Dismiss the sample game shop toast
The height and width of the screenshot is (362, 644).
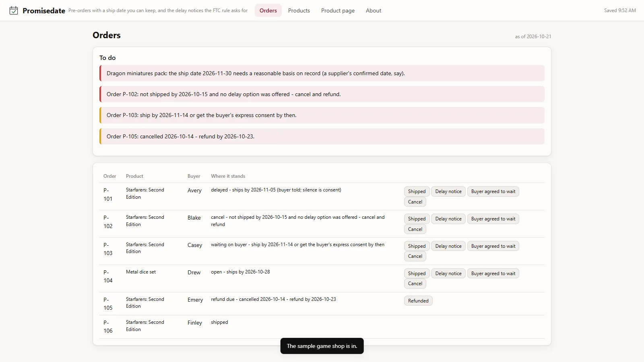(x=322, y=346)
